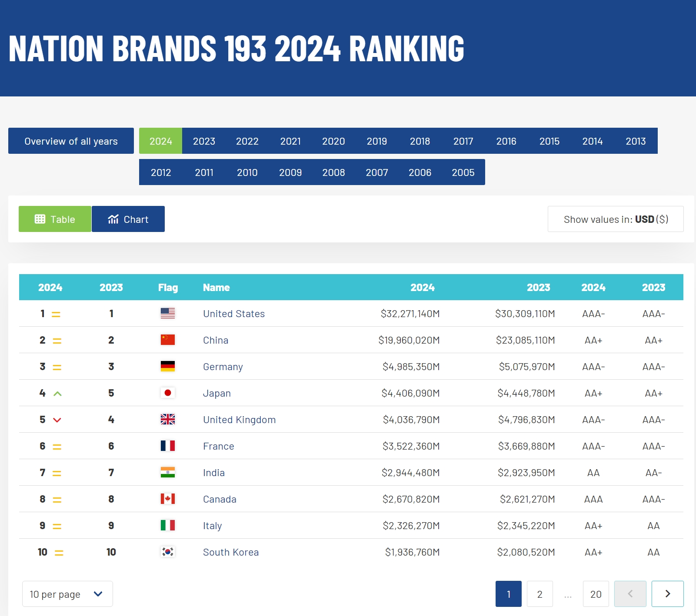
Task: Switch to Table view
Action: pyautogui.click(x=55, y=219)
